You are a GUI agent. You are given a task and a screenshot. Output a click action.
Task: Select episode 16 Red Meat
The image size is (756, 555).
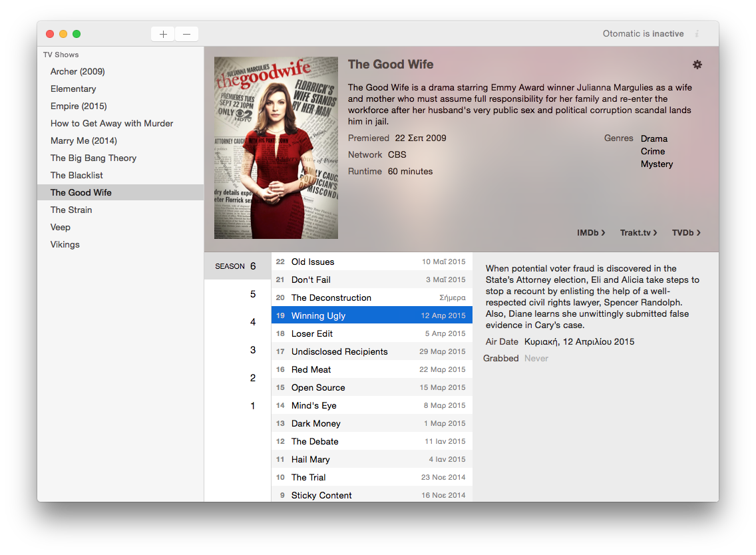pos(372,369)
